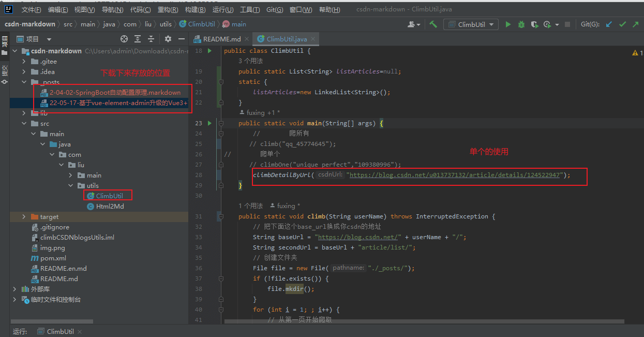The height and width of the screenshot is (337, 644).
Task: Open project panel settings gear
Action: coord(168,39)
